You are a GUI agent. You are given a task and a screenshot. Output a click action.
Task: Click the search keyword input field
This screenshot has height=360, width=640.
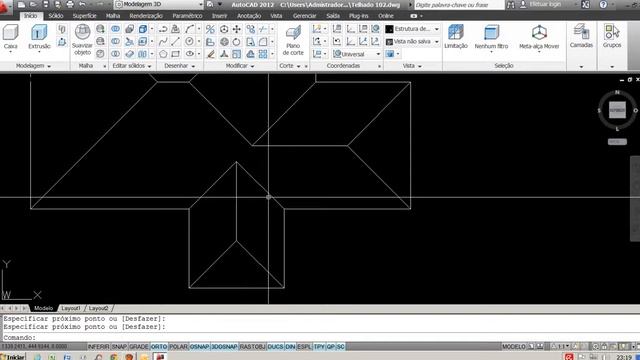[x=459, y=5]
